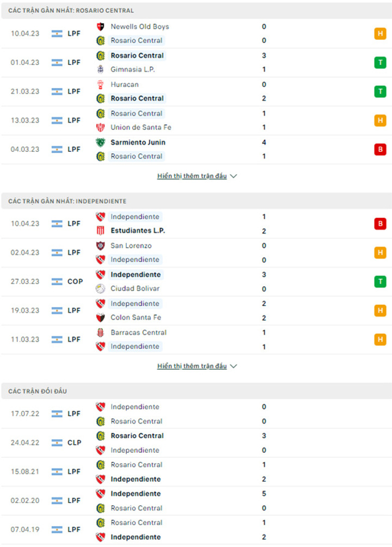392x547 pixels.
Task: Click the Ciudad Bolivar ball crest
Action: point(101,288)
